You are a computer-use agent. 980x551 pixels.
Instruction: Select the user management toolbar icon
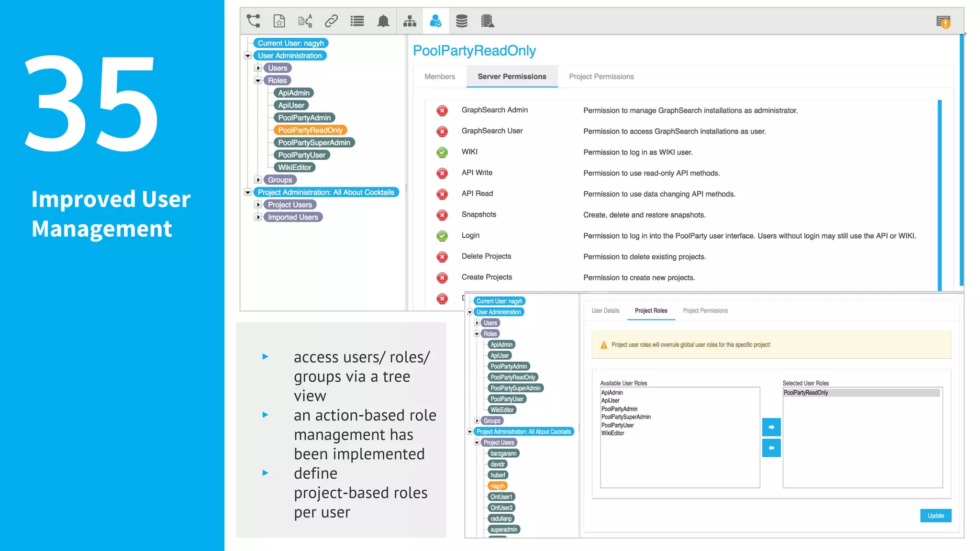pos(435,21)
